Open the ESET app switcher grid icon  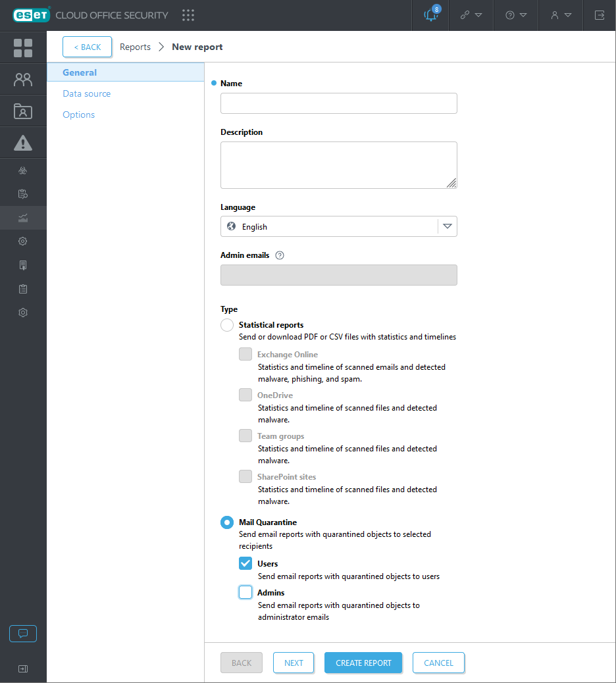[x=188, y=15]
